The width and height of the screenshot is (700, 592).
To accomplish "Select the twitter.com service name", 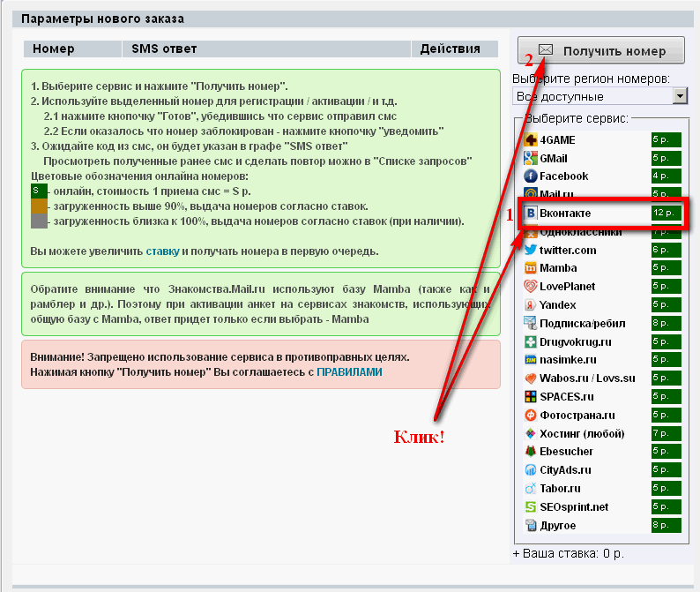I will 568,251.
